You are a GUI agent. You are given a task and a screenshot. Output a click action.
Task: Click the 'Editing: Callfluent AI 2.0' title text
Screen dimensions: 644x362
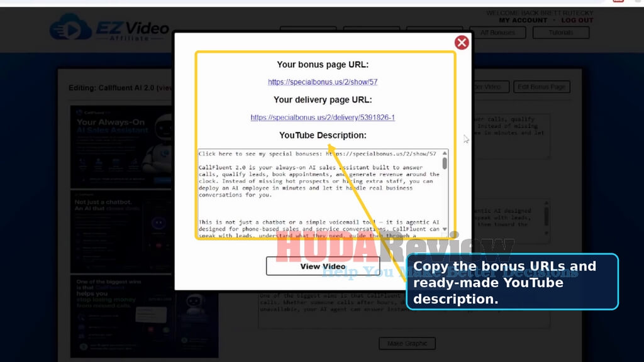point(121,88)
